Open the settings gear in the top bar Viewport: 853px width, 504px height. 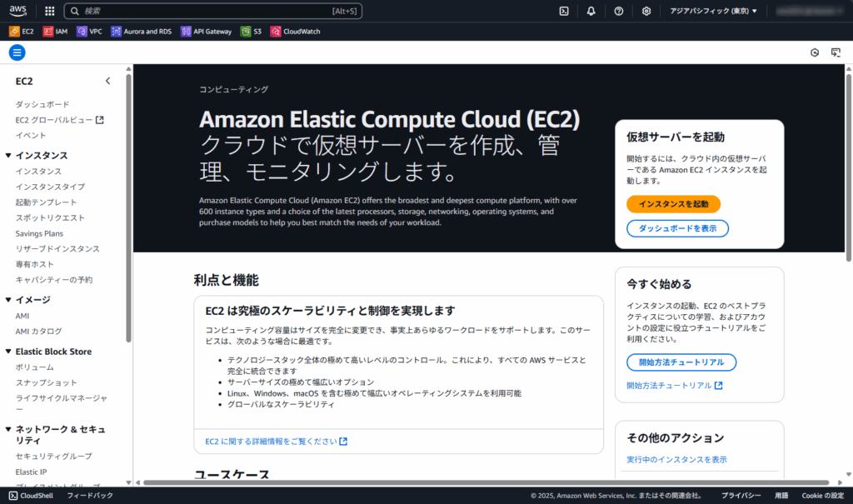646,11
